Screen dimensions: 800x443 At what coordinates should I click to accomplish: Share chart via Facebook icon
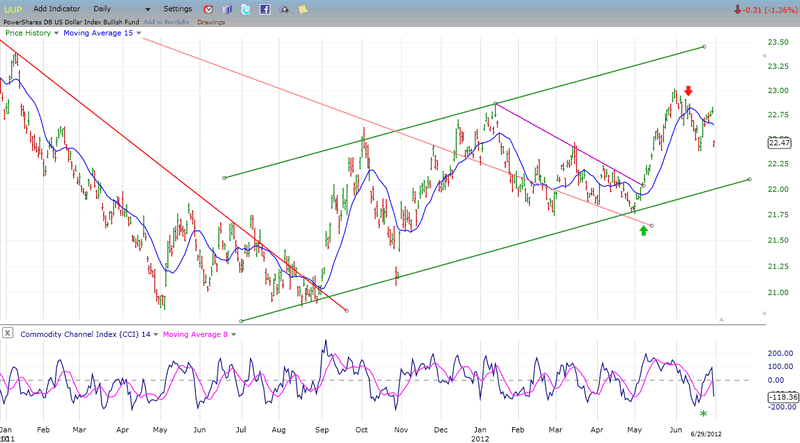263,9
